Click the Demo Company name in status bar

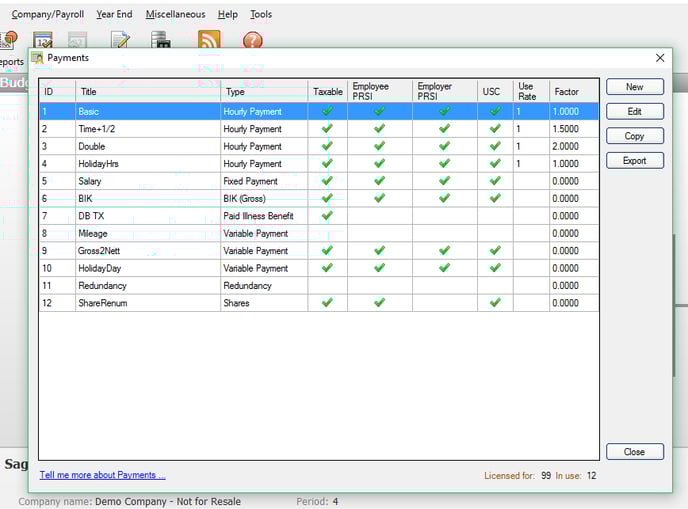168,501
